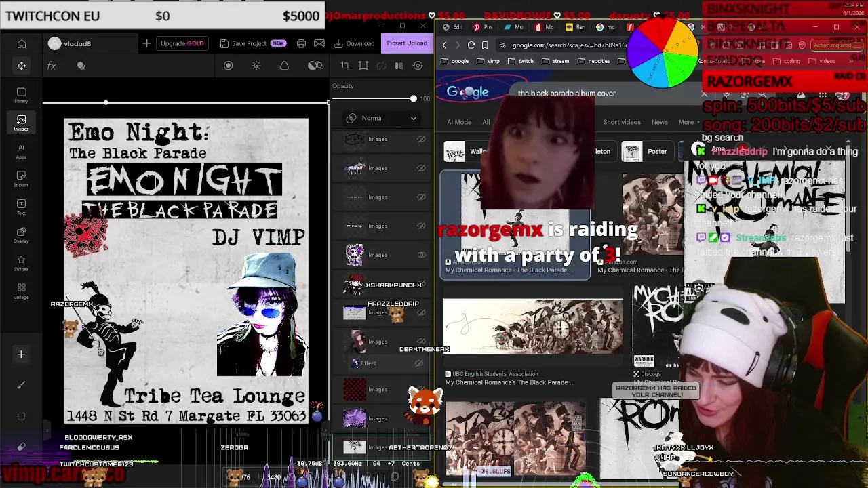Click the Upgrade GOLD button
This screenshot has width=868, height=488.
(182, 43)
